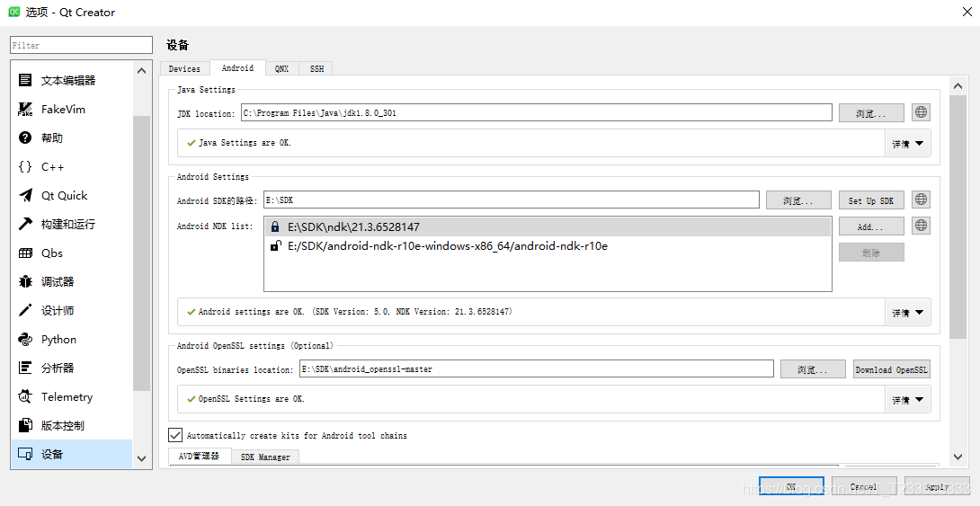Click the Apply button
Image resolution: width=980 pixels, height=506 pixels.
tap(937, 486)
